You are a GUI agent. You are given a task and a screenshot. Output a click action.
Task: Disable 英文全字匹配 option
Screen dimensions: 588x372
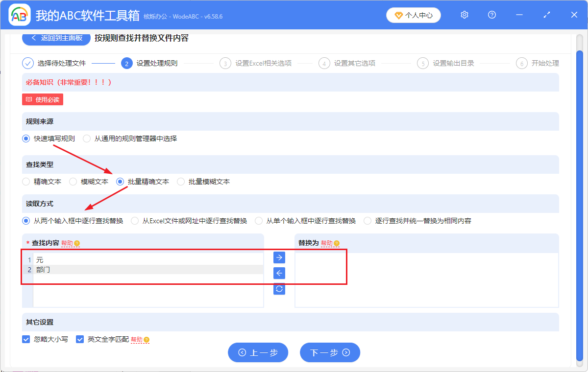(x=79, y=339)
